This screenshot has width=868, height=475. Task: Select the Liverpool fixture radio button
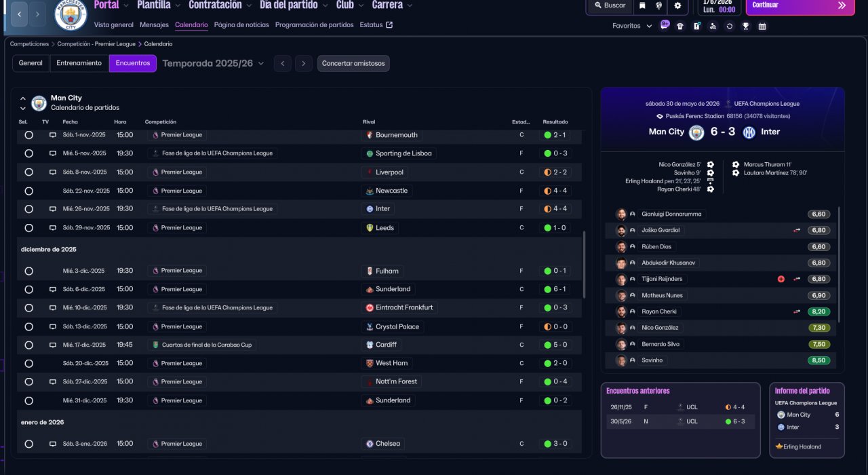coord(28,172)
